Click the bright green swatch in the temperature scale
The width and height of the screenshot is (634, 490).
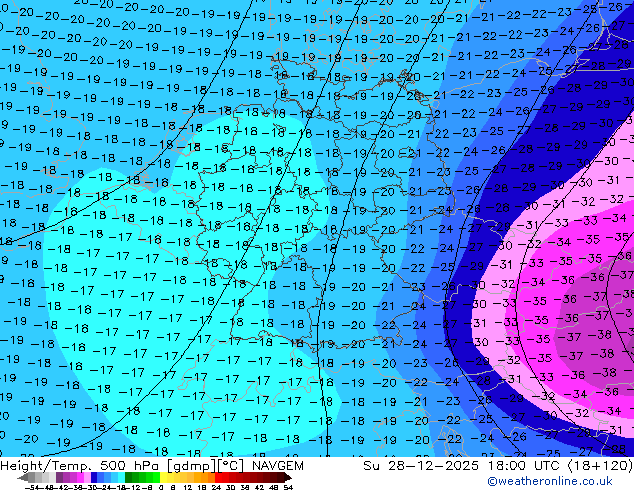pyautogui.click(x=156, y=477)
